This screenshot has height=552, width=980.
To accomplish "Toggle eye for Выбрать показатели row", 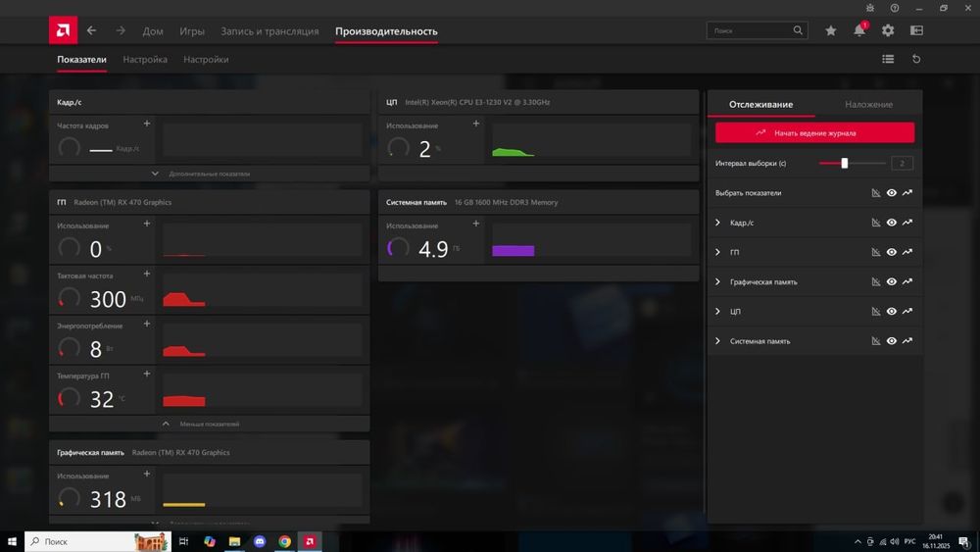I will tap(891, 193).
